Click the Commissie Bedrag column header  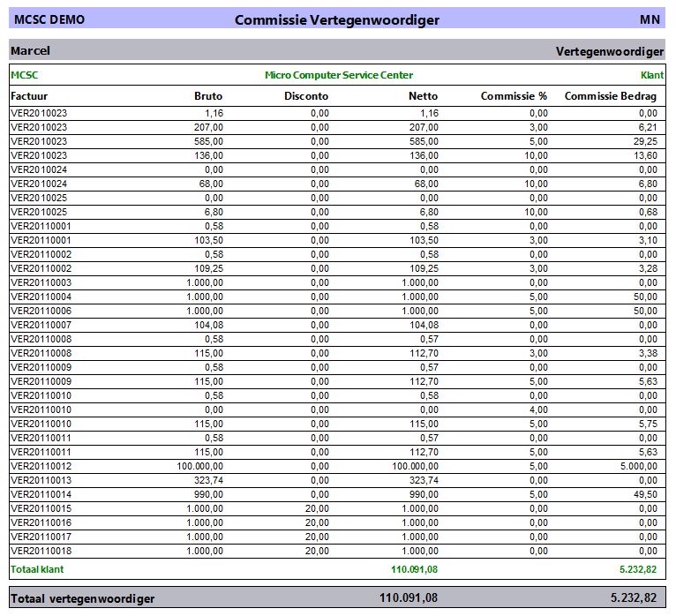click(x=611, y=95)
